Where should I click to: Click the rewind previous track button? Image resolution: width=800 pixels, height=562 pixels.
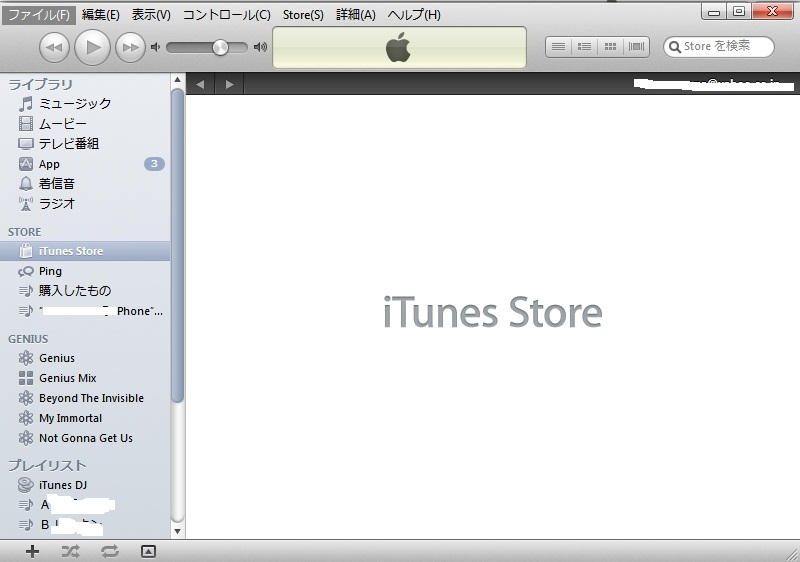[x=54, y=47]
